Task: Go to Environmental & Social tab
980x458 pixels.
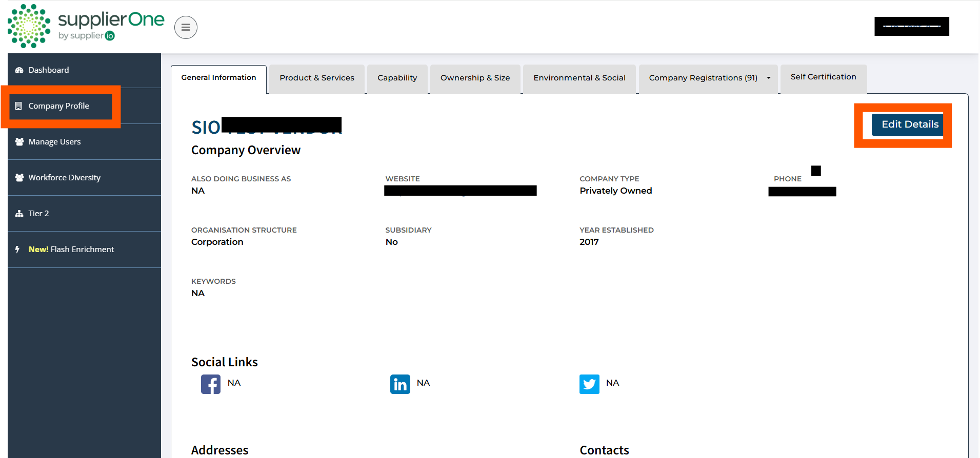Action: click(x=579, y=78)
